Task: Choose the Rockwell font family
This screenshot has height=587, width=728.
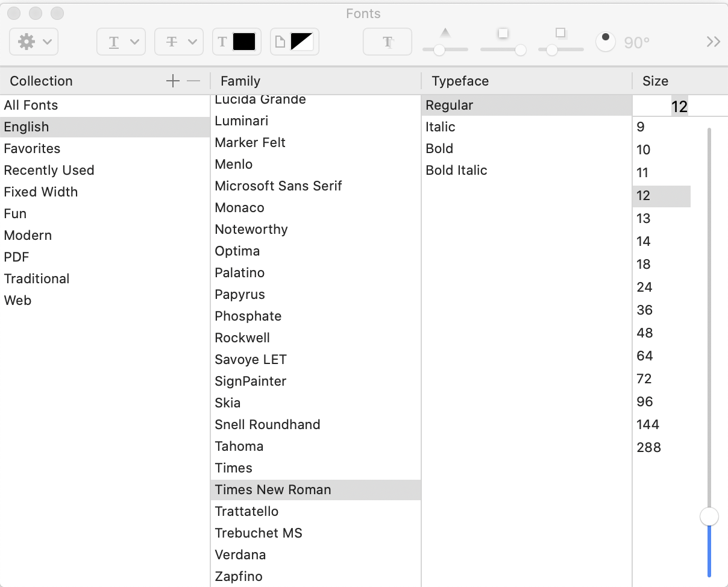Action: click(x=316, y=337)
